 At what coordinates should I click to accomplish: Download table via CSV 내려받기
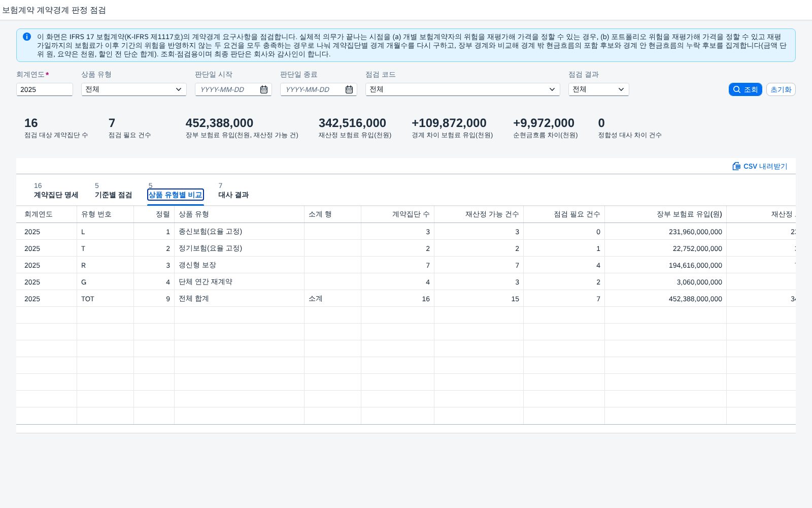tap(760, 166)
